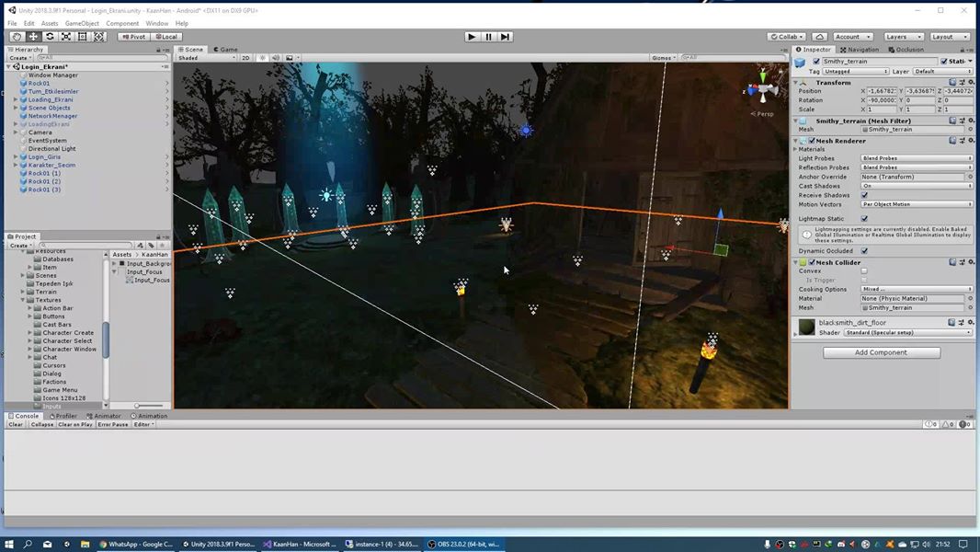The height and width of the screenshot is (552, 980).
Task: Expand the Materials foldout
Action: pos(795,149)
